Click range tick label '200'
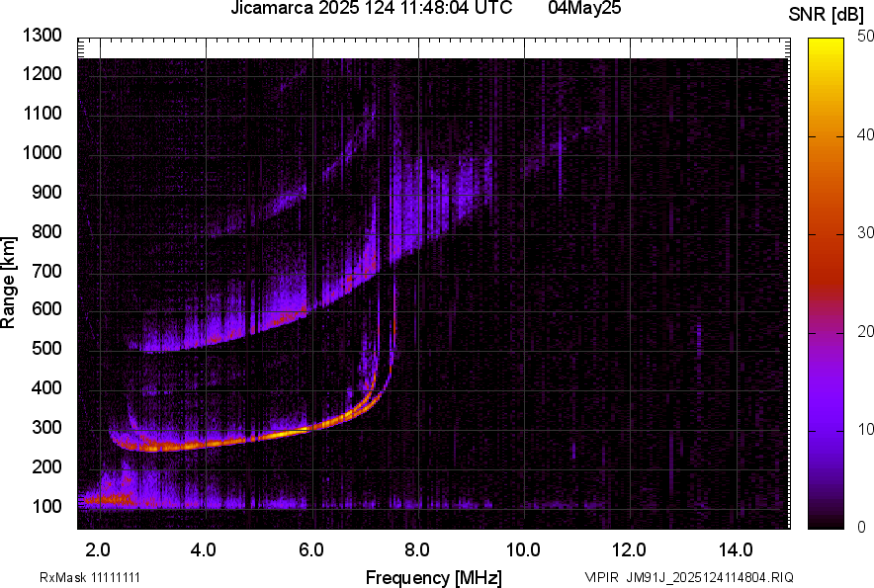This screenshot has height=588, width=874. click(46, 466)
